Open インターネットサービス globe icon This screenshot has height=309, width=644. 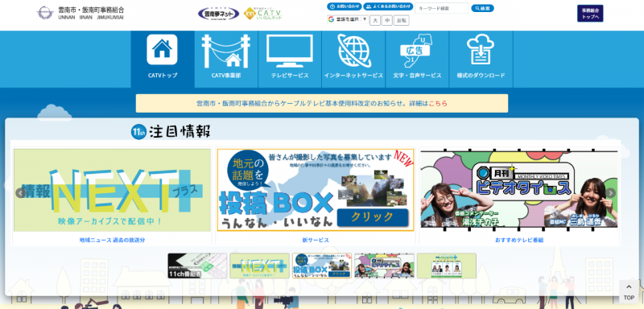[x=353, y=51]
